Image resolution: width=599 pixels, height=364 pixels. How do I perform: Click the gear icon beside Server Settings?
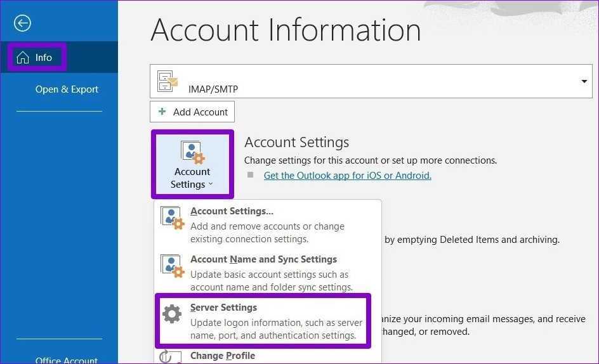(x=172, y=315)
